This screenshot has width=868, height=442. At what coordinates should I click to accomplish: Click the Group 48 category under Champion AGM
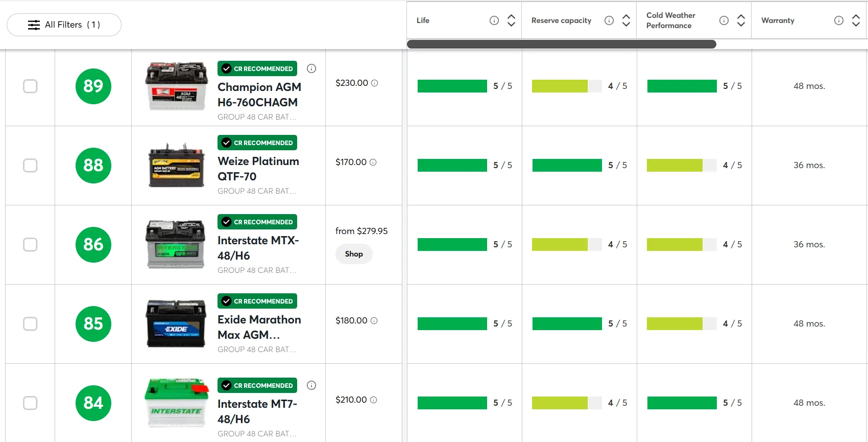pos(257,117)
